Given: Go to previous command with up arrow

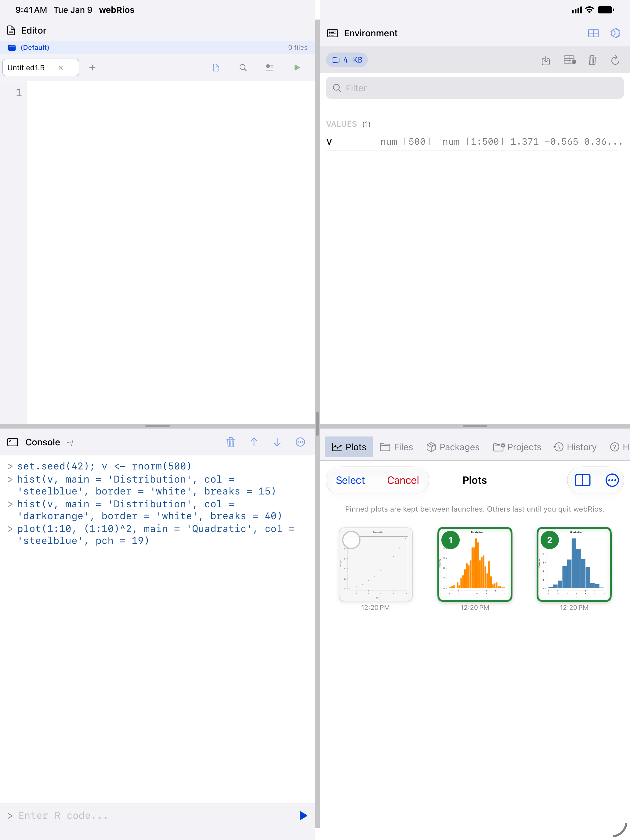Looking at the screenshot, I should 254,442.
